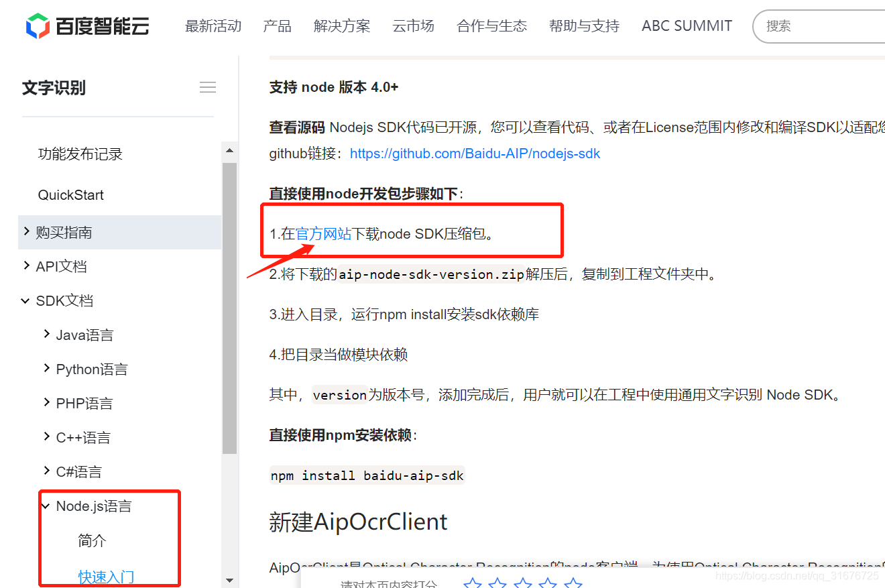Open the ABC SUMMIT nav item
This screenshot has height=588, width=885.
pyautogui.click(x=687, y=26)
